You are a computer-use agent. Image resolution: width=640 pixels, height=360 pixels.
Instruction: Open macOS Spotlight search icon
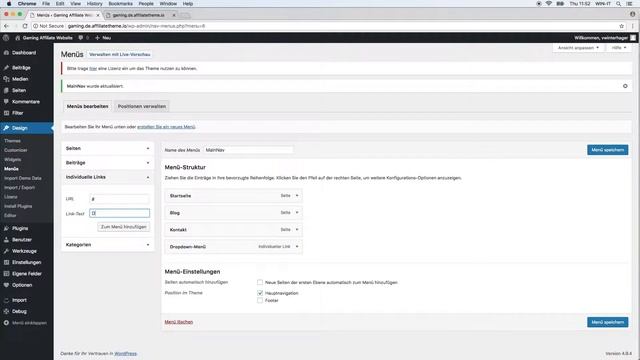coord(619,4)
